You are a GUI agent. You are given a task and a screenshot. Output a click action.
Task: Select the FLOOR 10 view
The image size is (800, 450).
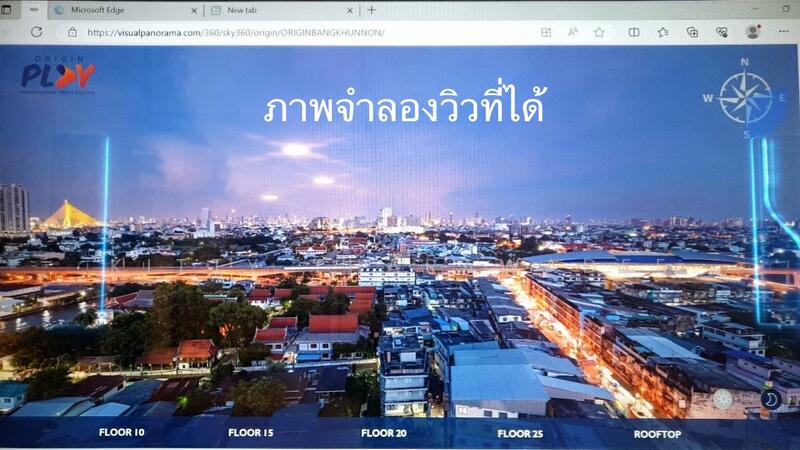(x=122, y=433)
